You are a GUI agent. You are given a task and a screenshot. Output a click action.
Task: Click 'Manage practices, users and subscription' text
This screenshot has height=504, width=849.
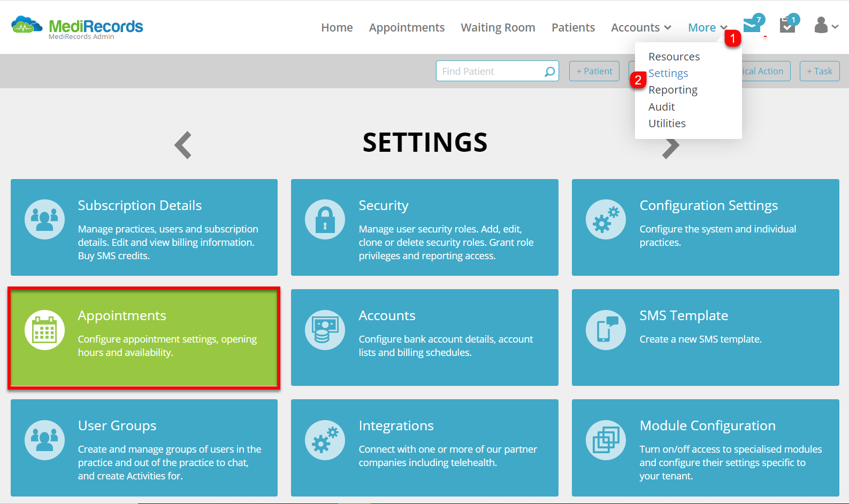pos(168,242)
